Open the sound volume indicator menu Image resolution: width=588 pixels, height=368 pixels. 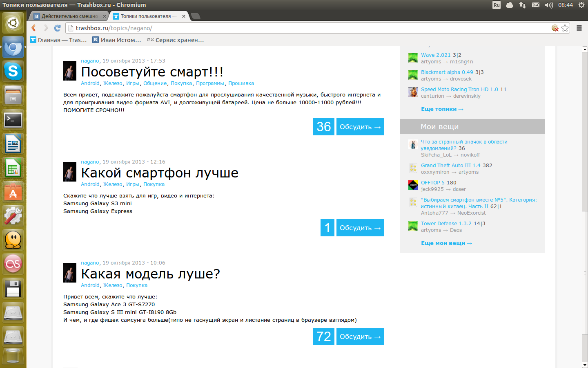(x=549, y=5)
